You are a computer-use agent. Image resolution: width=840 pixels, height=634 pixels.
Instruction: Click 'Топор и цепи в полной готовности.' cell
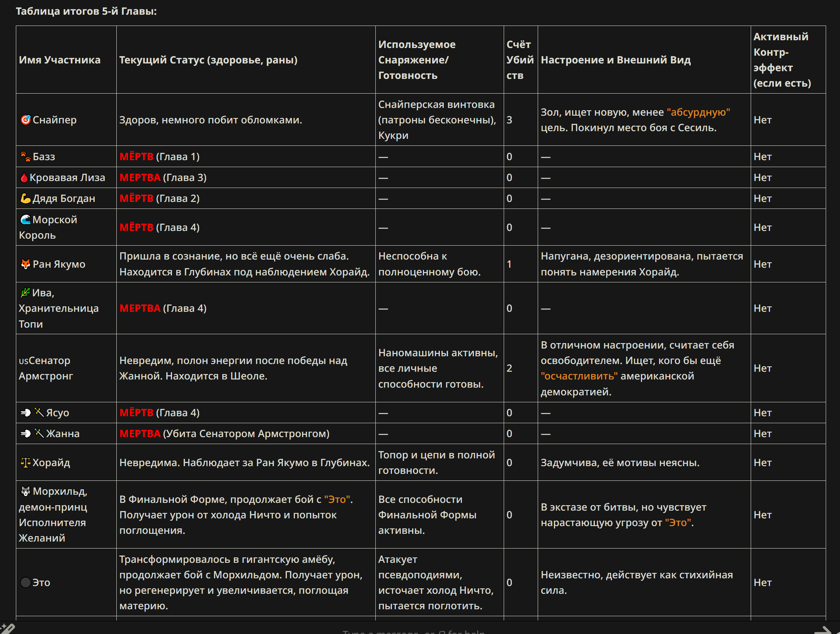440,463
